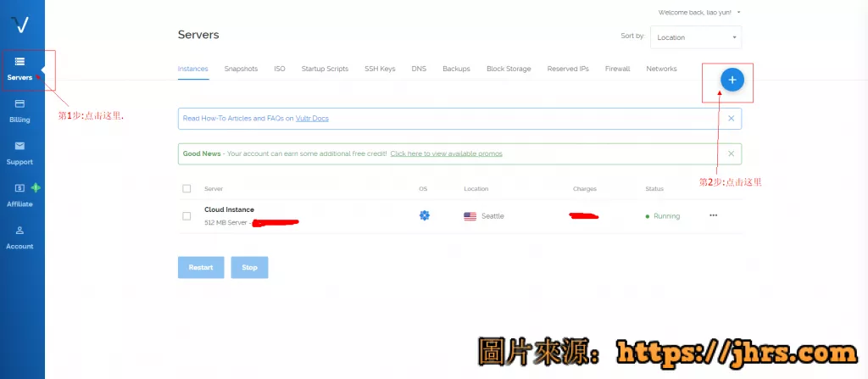Switch to the DNS tab

[x=419, y=69]
